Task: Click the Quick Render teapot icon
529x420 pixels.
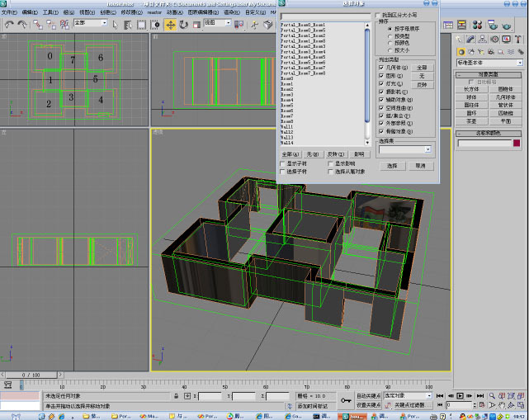Action: [x=506, y=25]
